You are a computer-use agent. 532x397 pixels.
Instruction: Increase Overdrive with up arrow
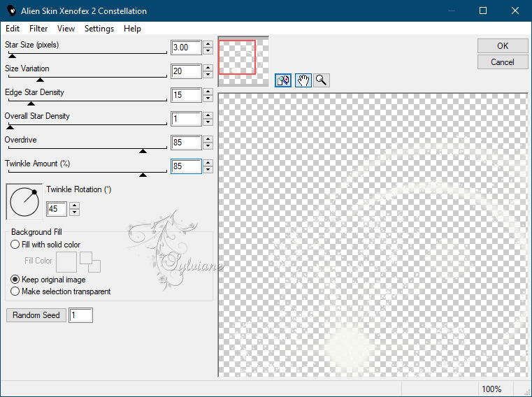[208, 139]
